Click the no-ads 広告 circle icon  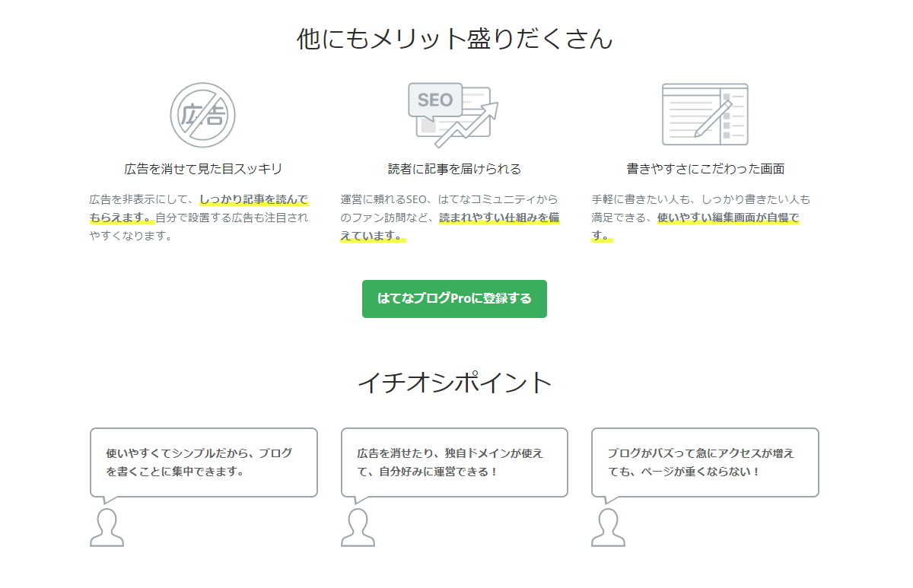(202, 116)
